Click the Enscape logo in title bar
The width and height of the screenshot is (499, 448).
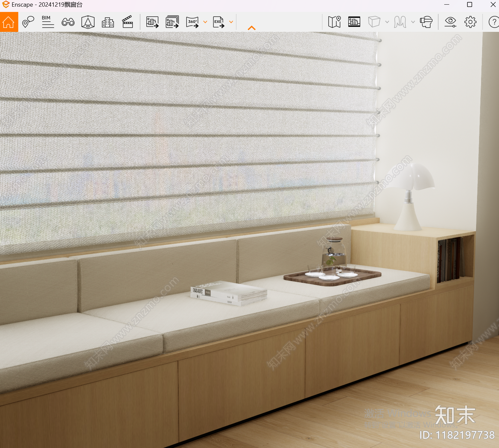(x=6, y=4)
